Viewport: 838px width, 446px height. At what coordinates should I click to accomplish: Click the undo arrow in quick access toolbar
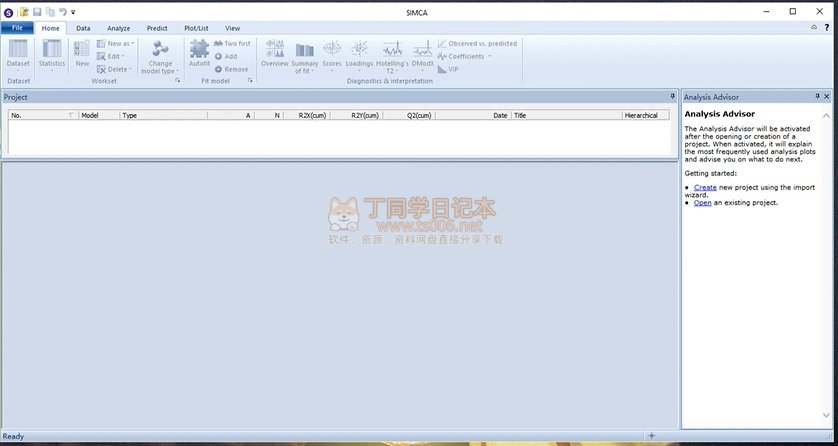tap(63, 12)
